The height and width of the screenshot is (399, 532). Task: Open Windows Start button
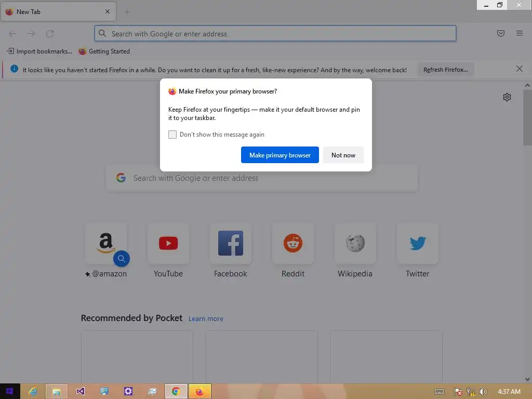(9, 391)
